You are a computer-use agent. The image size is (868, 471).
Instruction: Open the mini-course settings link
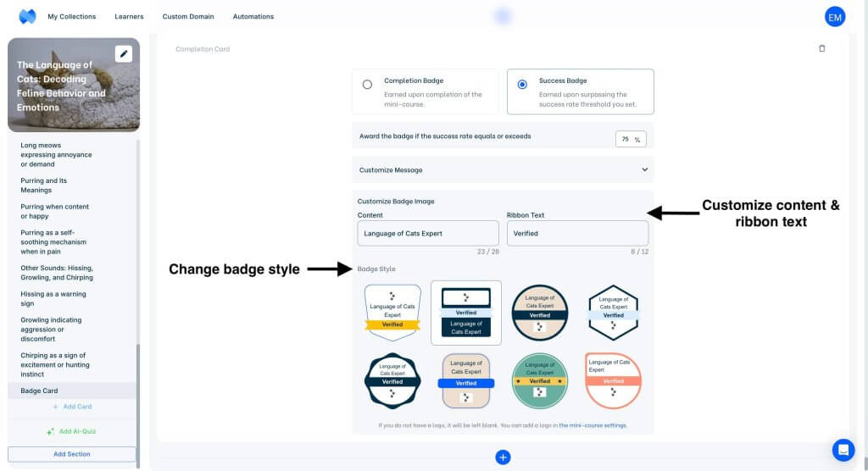[593, 425]
